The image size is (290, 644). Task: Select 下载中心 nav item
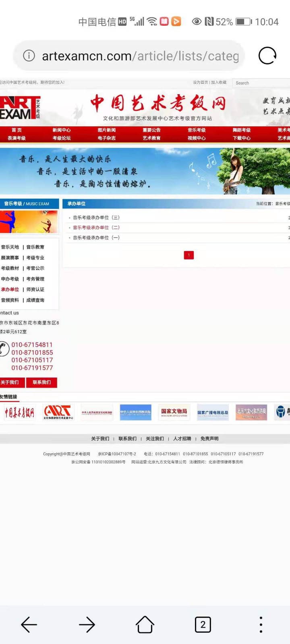point(242,138)
